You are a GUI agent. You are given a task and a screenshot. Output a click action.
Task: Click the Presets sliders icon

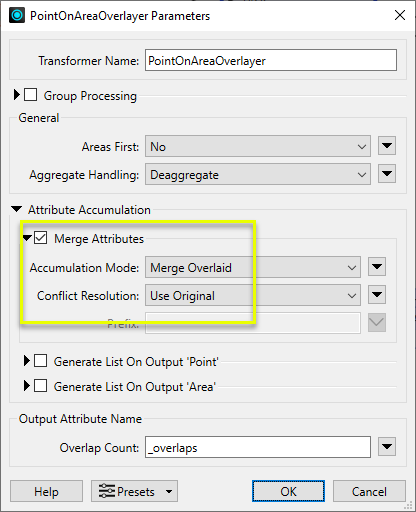[107, 491]
